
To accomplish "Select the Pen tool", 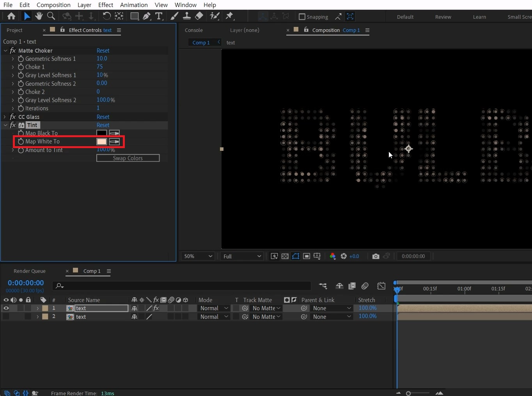I will 147,16.
